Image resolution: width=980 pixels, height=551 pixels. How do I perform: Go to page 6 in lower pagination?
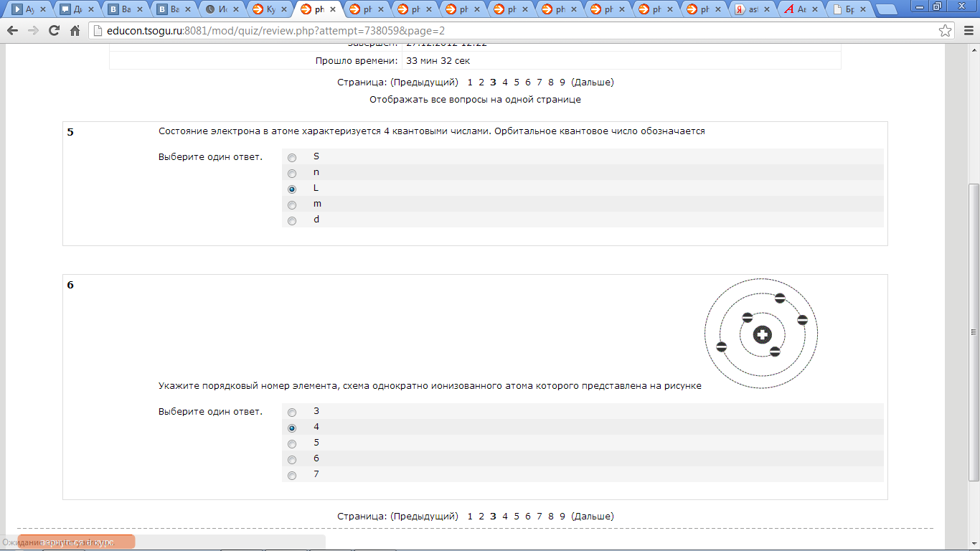[528, 516]
